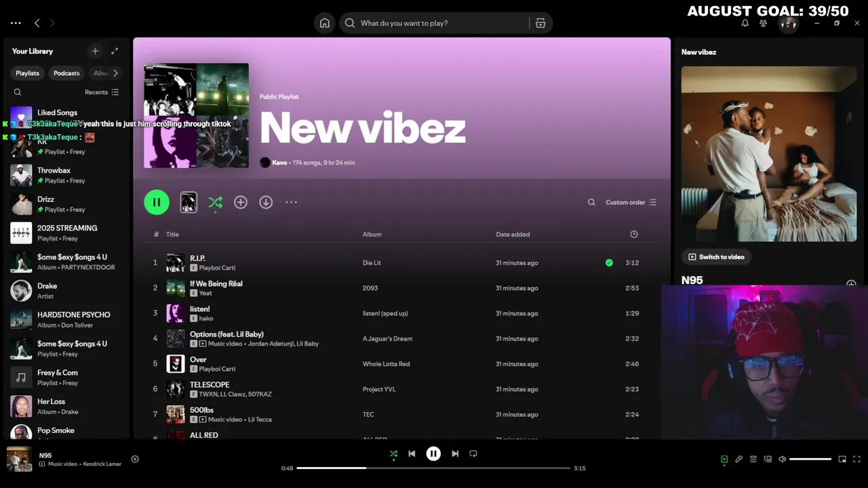Viewport: 868px width, 488px height.
Task: Open the Drake artist entry
Action: [x=66, y=291]
